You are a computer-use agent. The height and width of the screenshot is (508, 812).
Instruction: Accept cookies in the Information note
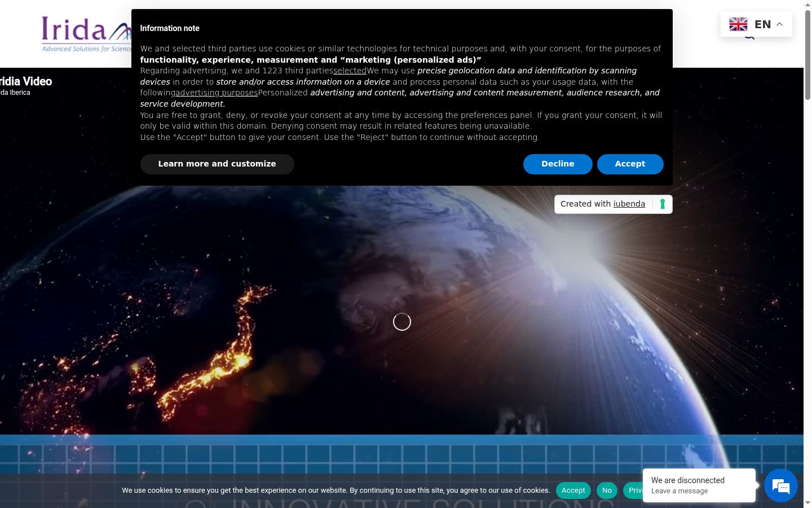[x=630, y=164]
